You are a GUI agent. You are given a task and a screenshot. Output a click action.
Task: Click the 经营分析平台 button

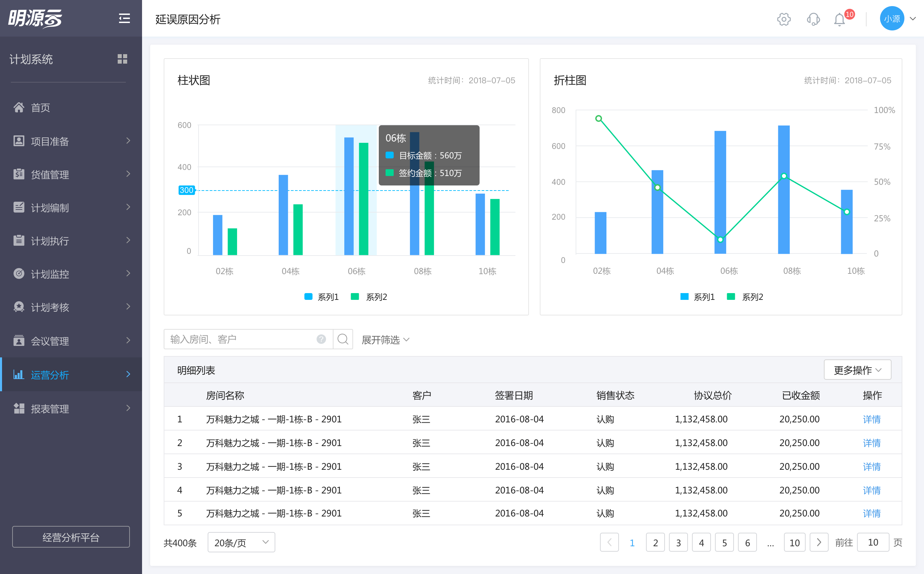(x=71, y=537)
